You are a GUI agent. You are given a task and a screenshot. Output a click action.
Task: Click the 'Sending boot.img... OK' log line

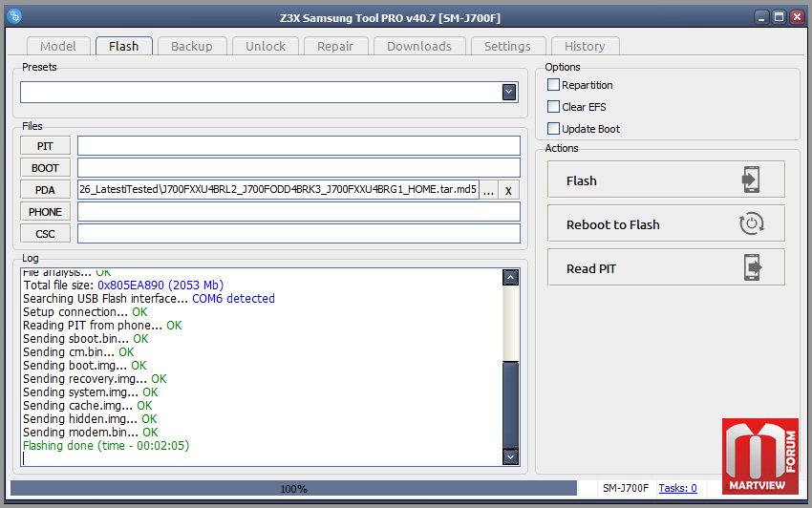pyautogui.click(x=85, y=365)
